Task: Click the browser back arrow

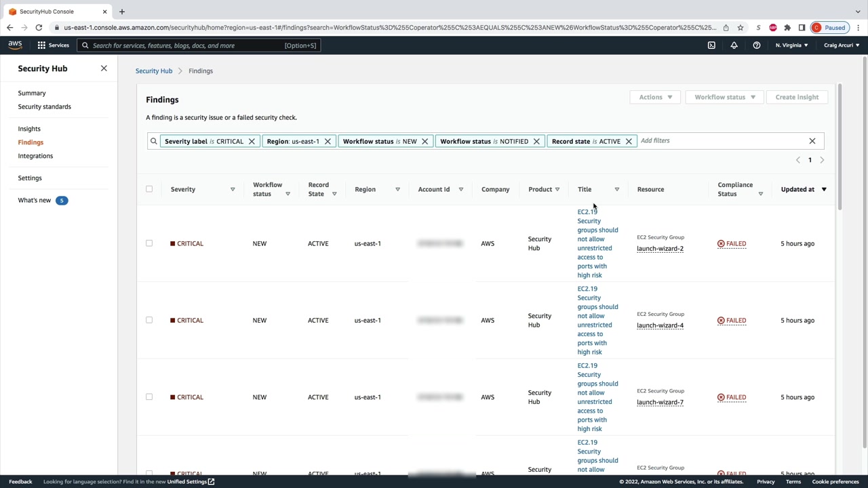Action: (x=9, y=28)
